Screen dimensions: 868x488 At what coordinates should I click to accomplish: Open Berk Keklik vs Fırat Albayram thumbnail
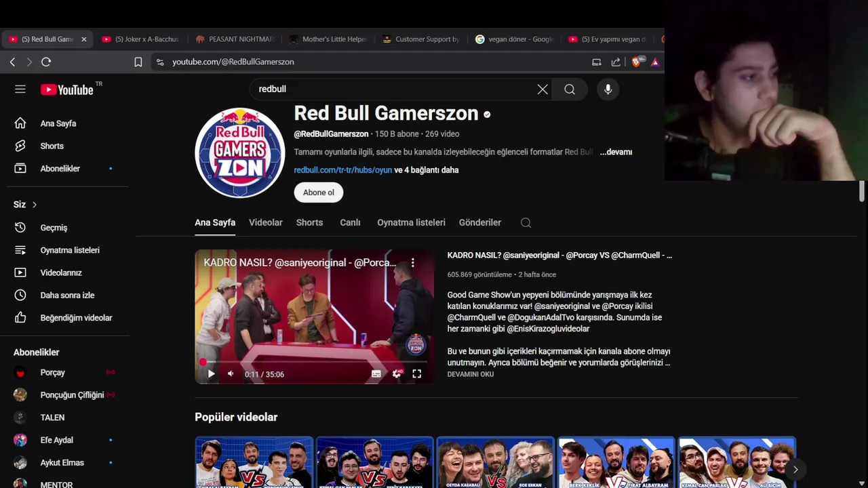(x=616, y=462)
